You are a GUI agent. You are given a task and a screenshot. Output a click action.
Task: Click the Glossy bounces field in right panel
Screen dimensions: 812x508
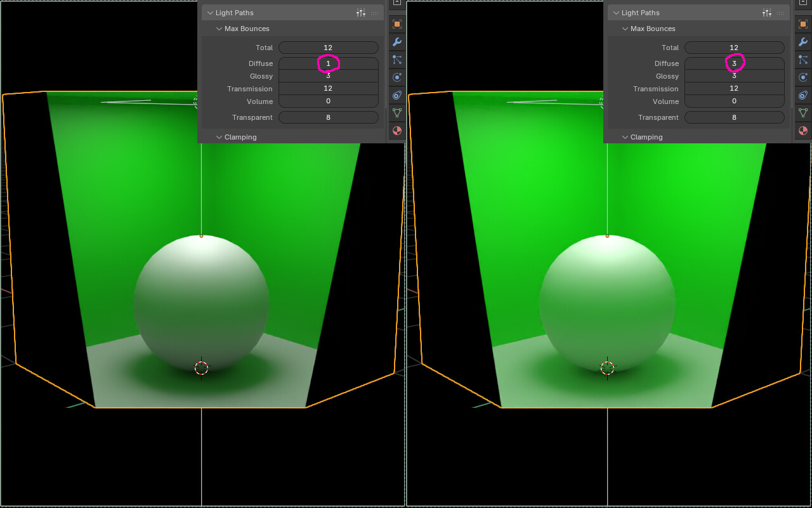pyautogui.click(x=735, y=76)
